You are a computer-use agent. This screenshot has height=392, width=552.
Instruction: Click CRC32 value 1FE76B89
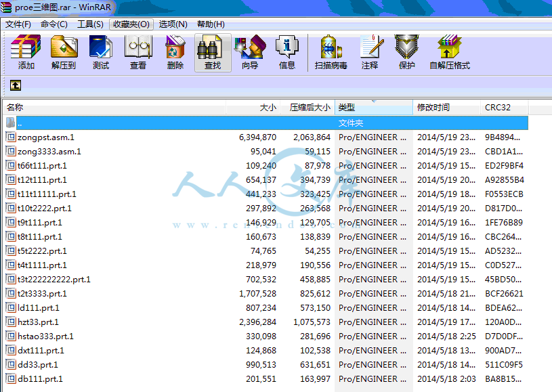504,222
